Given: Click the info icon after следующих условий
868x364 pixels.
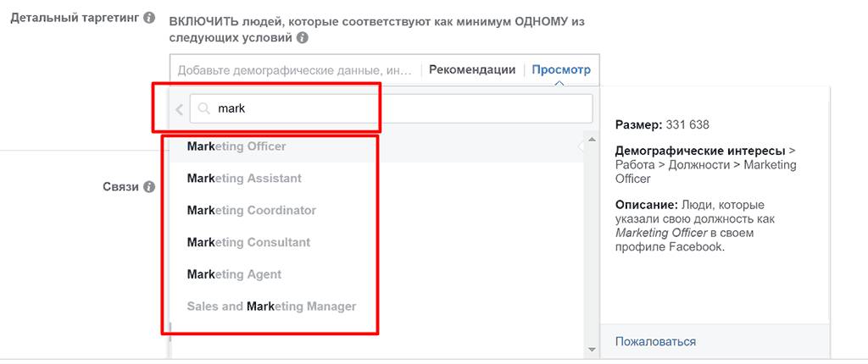Looking at the screenshot, I should [x=302, y=38].
